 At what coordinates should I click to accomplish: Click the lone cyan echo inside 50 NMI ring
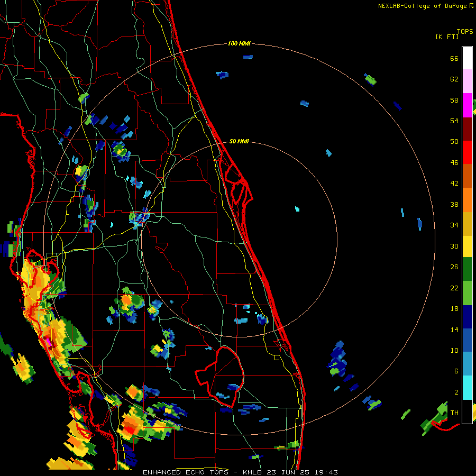click(x=297, y=209)
